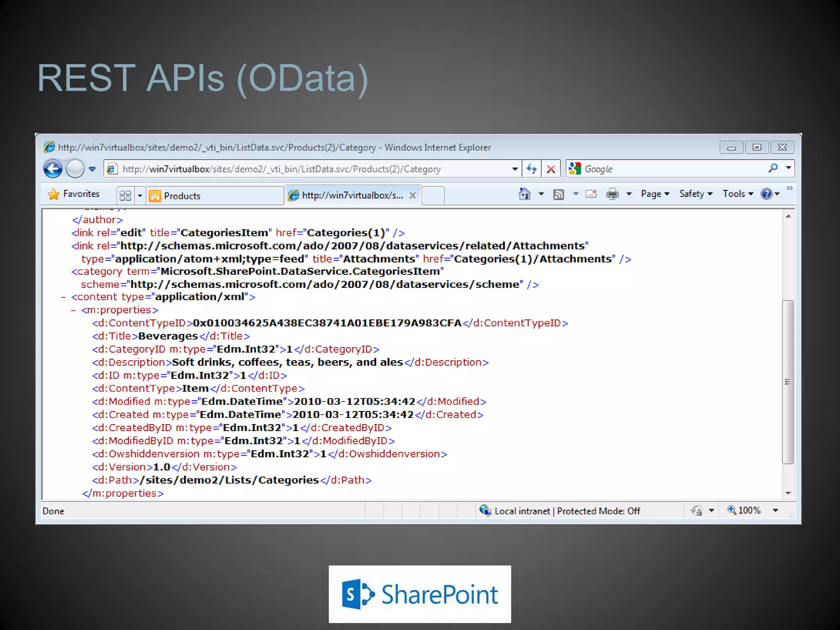Click the Internet Explorer title bar icon

point(49,147)
